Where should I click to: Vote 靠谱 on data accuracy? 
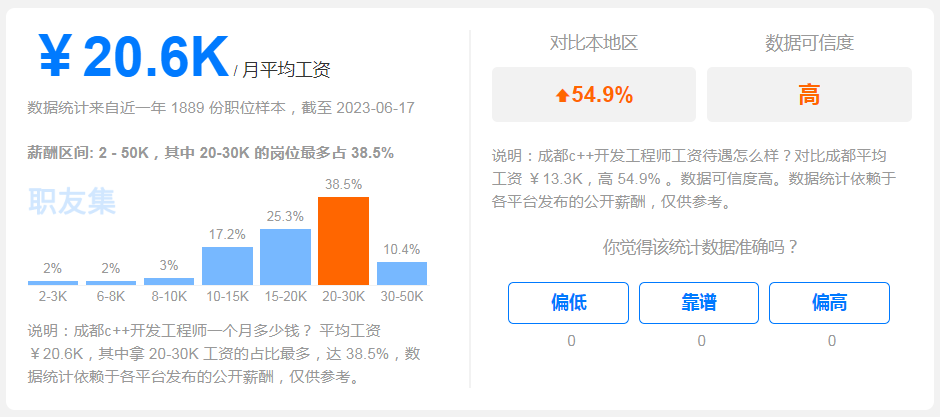[699, 303]
